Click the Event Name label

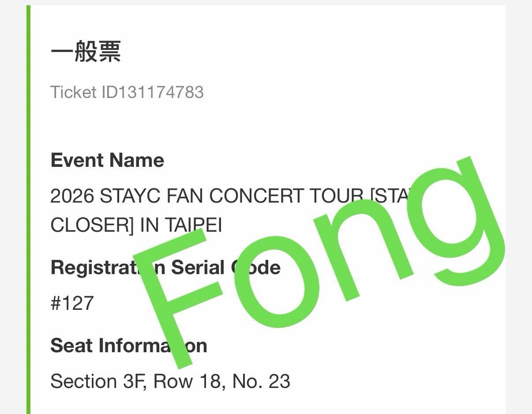(x=107, y=160)
